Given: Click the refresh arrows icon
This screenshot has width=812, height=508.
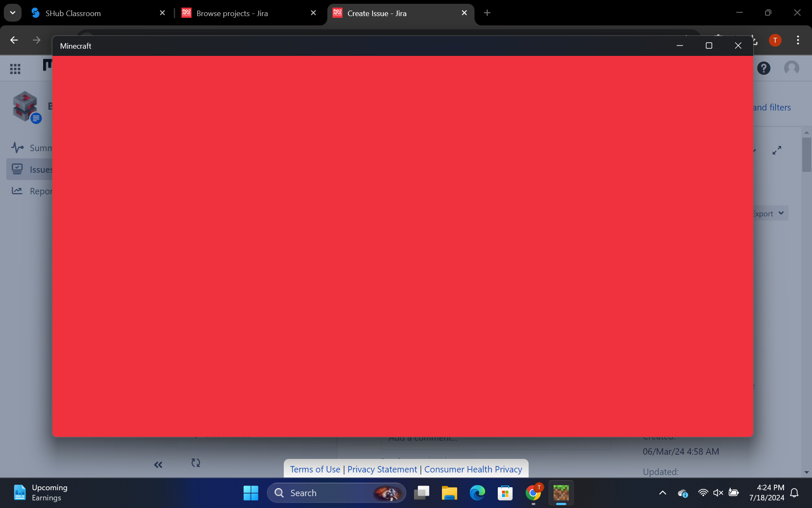Looking at the screenshot, I should click(x=195, y=463).
